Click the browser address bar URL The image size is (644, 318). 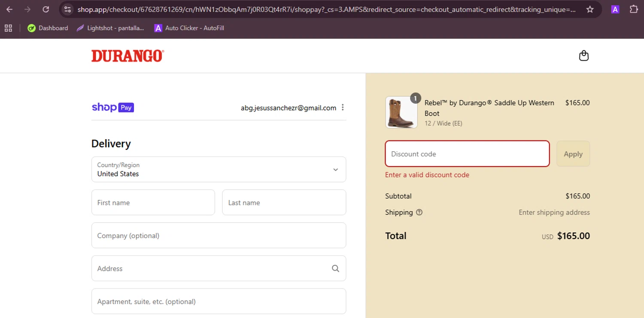[x=326, y=9]
